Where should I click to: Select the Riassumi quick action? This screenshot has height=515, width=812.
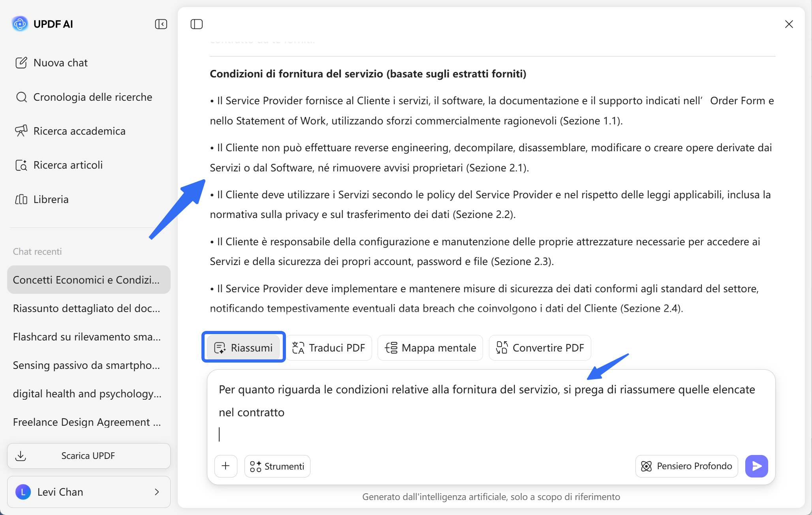(x=243, y=348)
